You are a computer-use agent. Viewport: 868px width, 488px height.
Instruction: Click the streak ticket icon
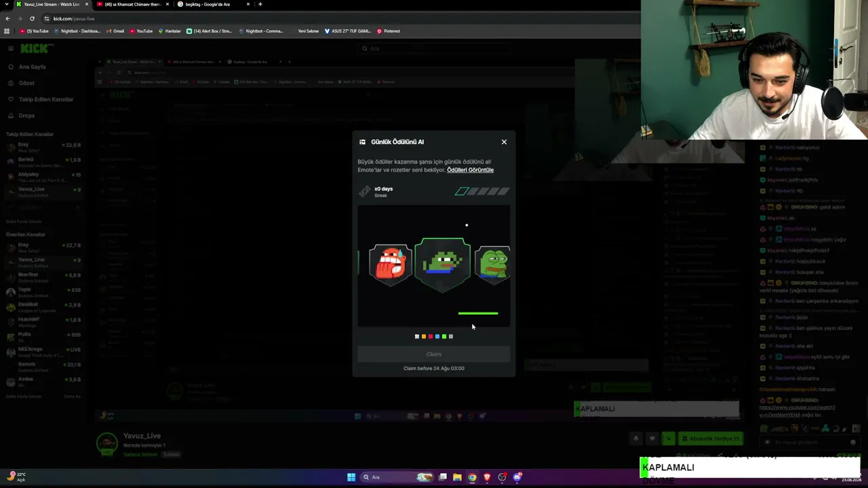click(365, 192)
